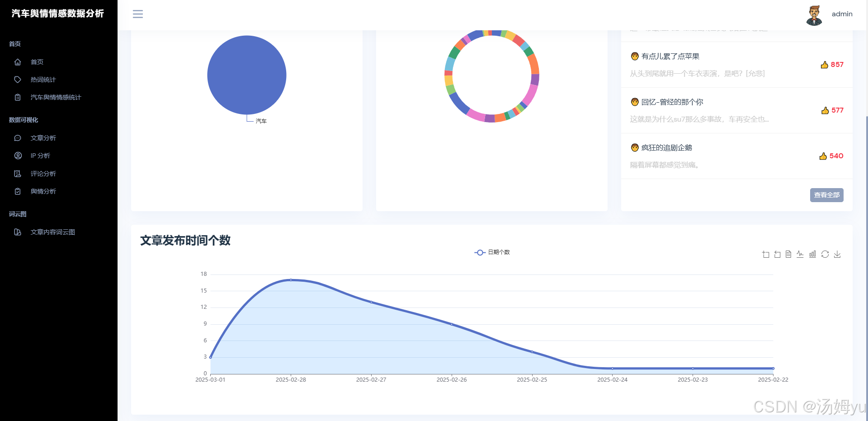Select the 2025-02-28 data point
The image size is (868, 421).
291,280
